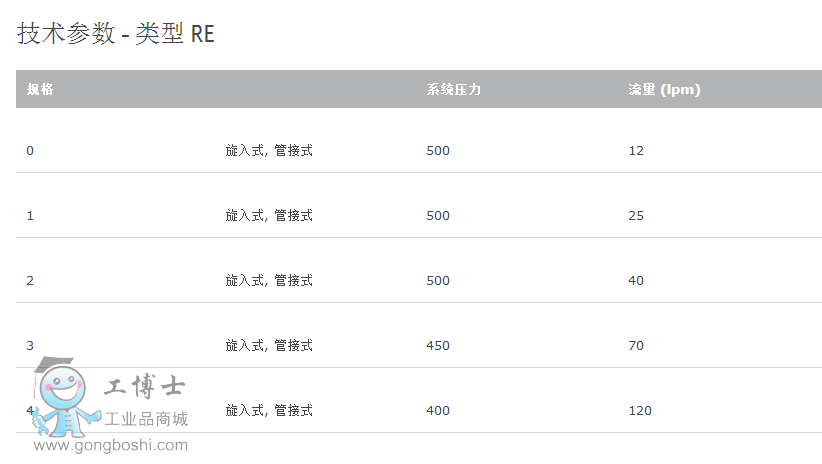Viewport: 822px width, 464px height.
Task: Select the 流量 (lpm) column header
Action: tap(664, 90)
